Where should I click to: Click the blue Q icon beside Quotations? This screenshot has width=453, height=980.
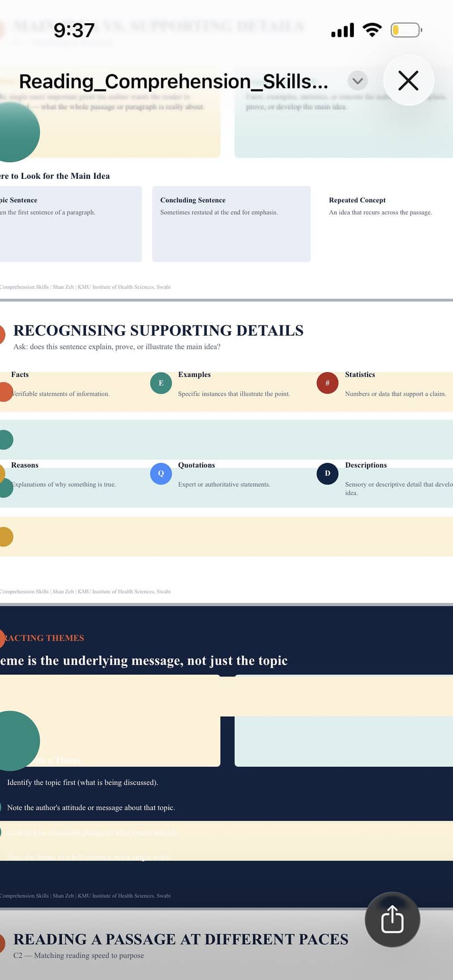coord(161,473)
